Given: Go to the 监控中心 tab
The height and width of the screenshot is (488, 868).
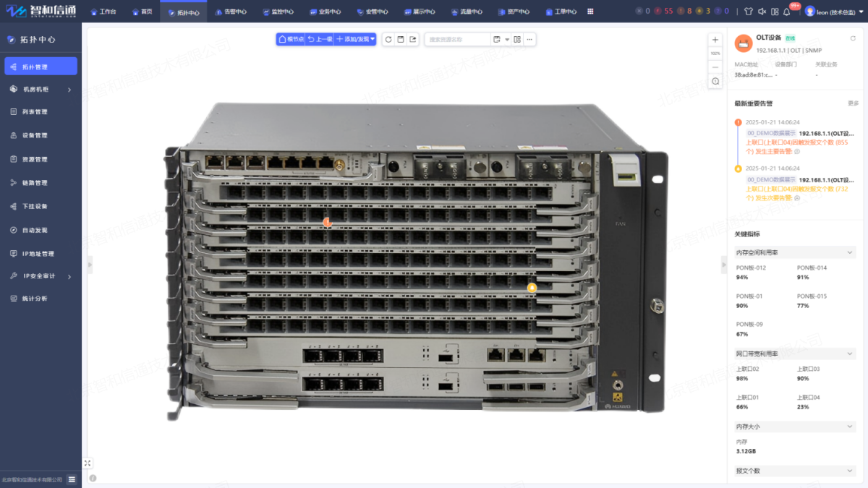Looking at the screenshot, I should click(278, 12).
